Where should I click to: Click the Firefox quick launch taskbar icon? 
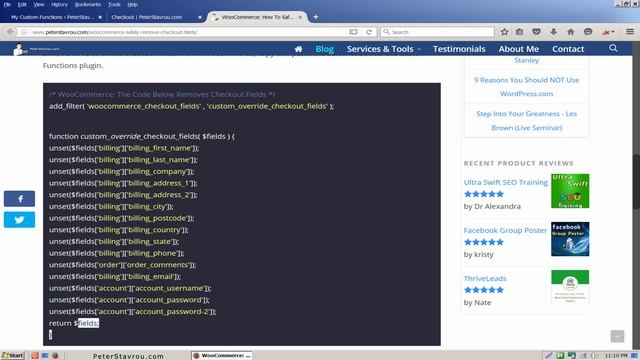pos(55,356)
